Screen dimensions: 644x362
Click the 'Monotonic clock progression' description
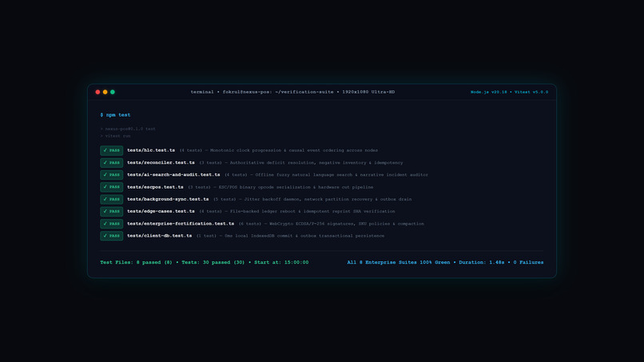coord(294,150)
